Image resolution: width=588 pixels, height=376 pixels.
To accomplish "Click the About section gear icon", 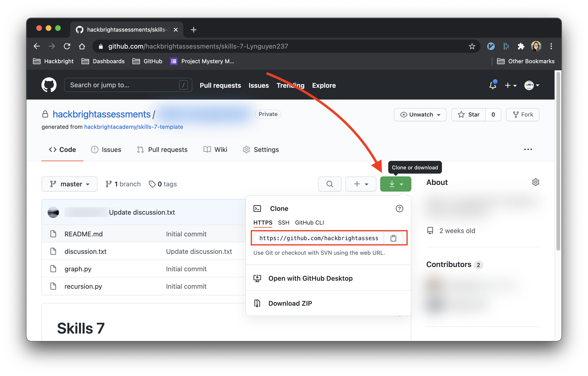I will (x=535, y=182).
